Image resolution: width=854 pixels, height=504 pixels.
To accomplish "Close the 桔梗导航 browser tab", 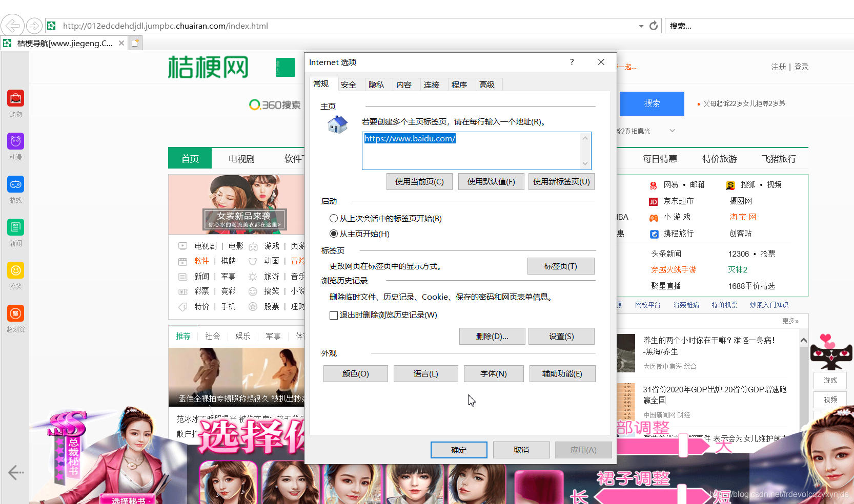I will tap(121, 43).
